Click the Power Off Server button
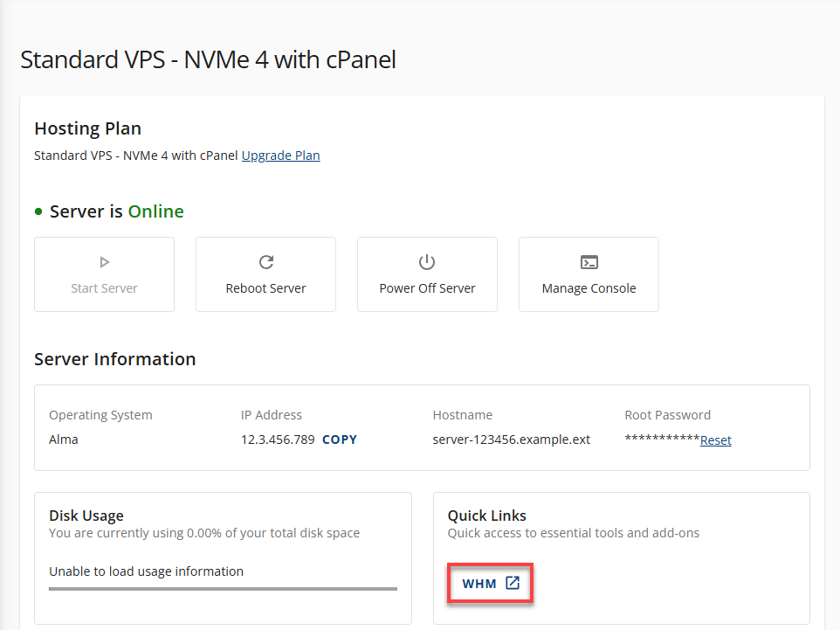 click(428, 274)
